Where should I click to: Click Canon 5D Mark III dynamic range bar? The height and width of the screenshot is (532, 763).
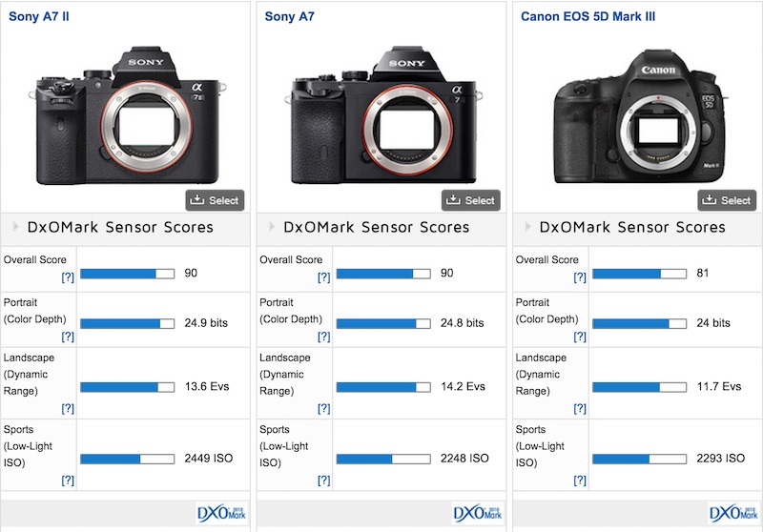pos(639,387)
